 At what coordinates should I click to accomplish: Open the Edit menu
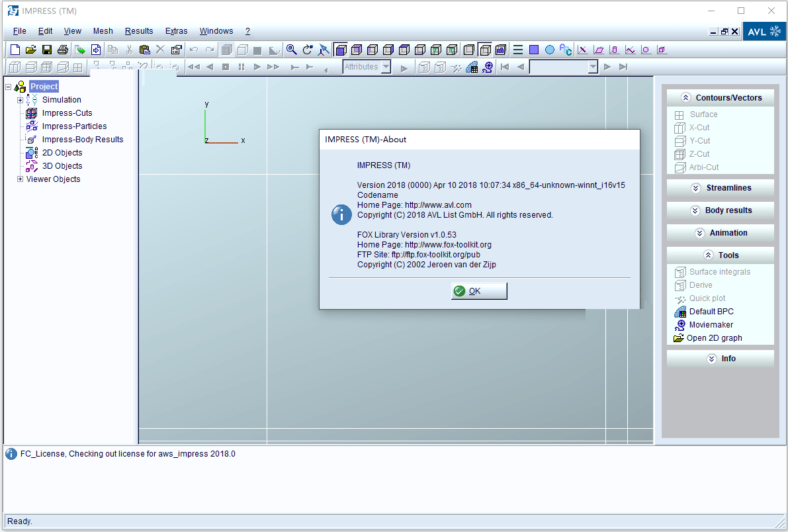coord(45,31)
